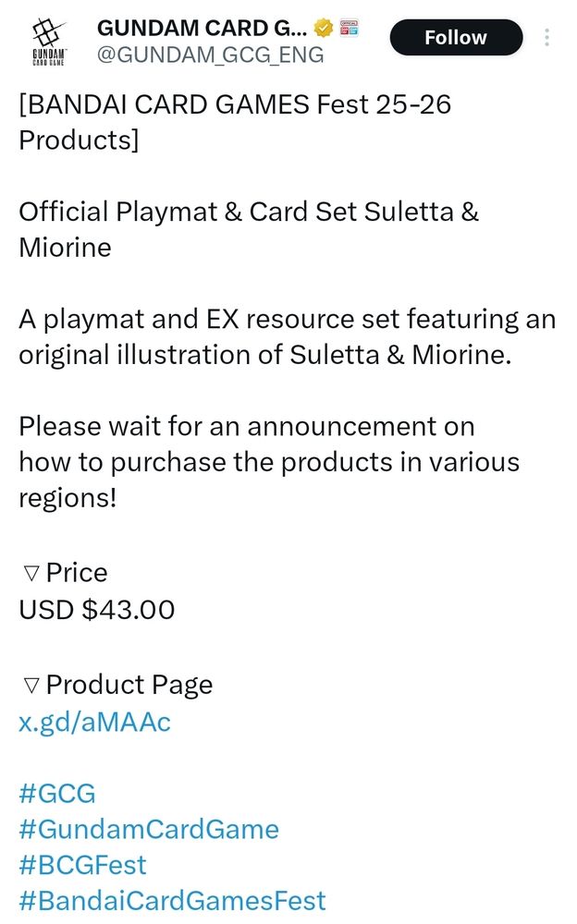Click the USD $43.00 price text
The image size is (577, 924).
point(97,610)
